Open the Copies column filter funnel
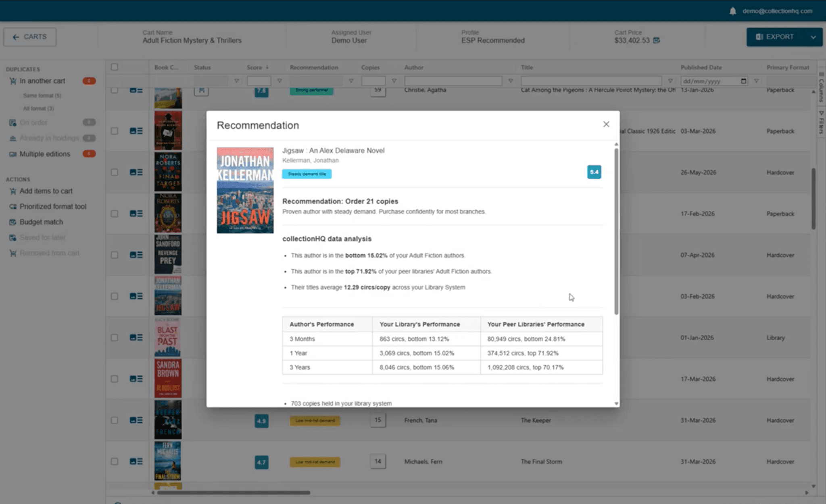Image resolution: width=826 pixels, height=504 pixels. click(x=394, y=81)
